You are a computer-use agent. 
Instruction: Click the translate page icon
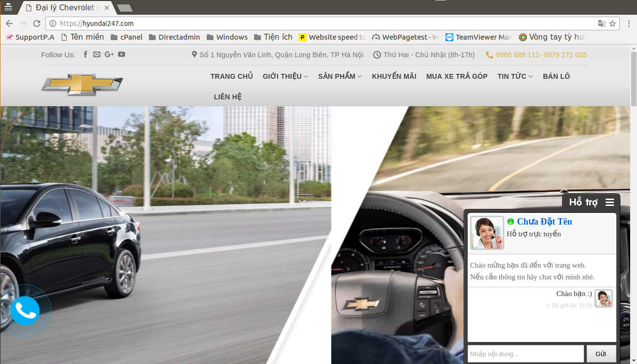tap(601, 23)
